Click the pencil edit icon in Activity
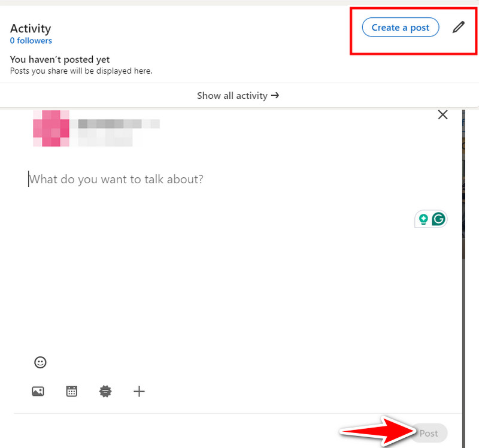Viewport: 479px width, 448px height. (459, 27)
